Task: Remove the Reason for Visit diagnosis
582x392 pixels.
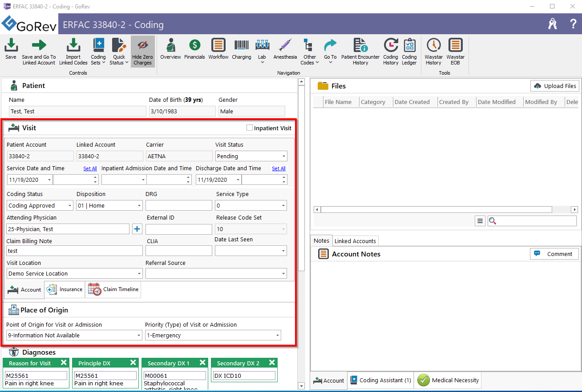Action: [x=64, y=363]
